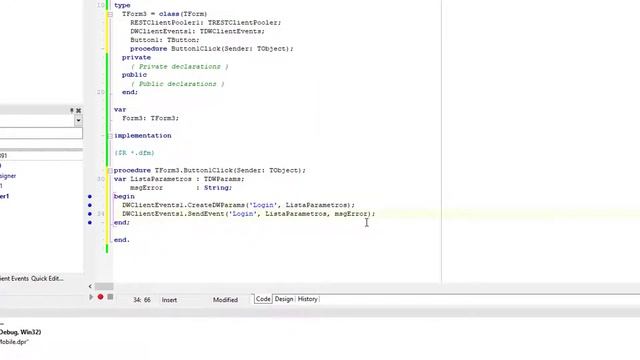
Task: Click the '{ Public declarations }' comment
Action: click(178, 84)
